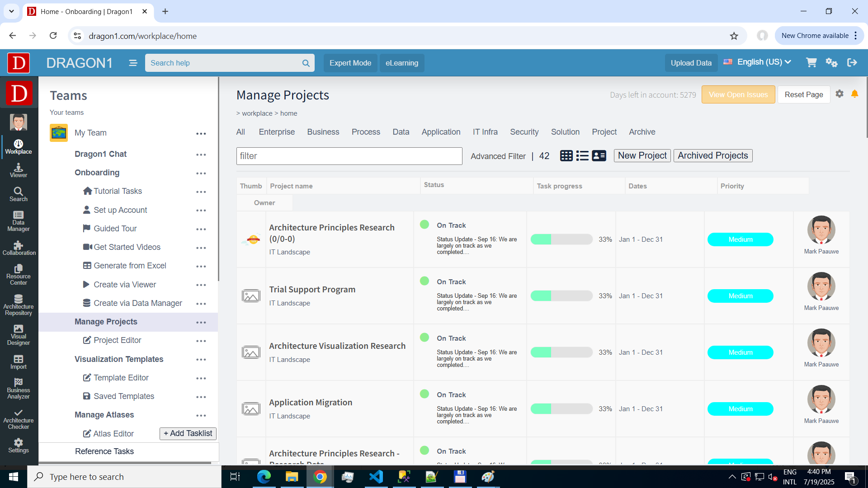Open the Search sidebar icon
The image size is (868, 488).
pos(19,194)
